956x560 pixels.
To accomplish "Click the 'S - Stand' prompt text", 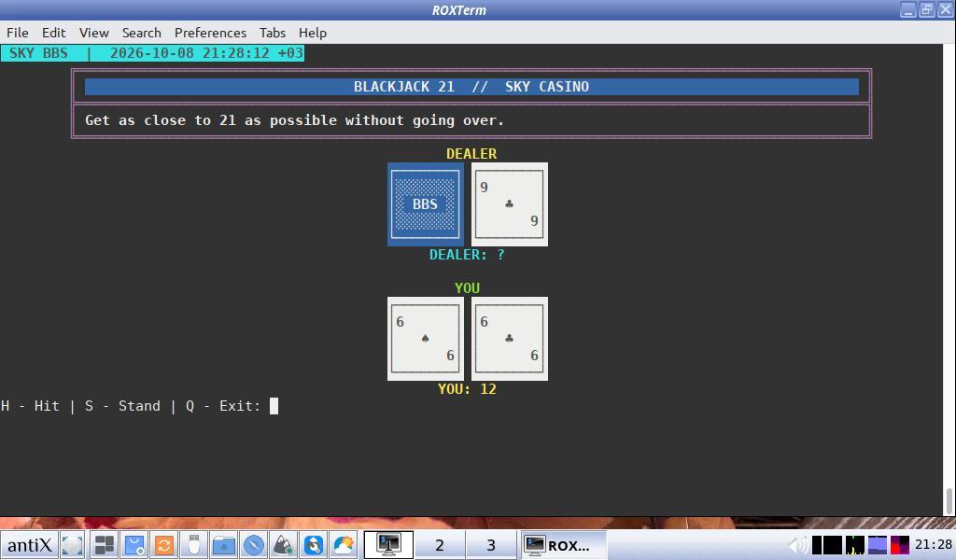I will [122, 406].
